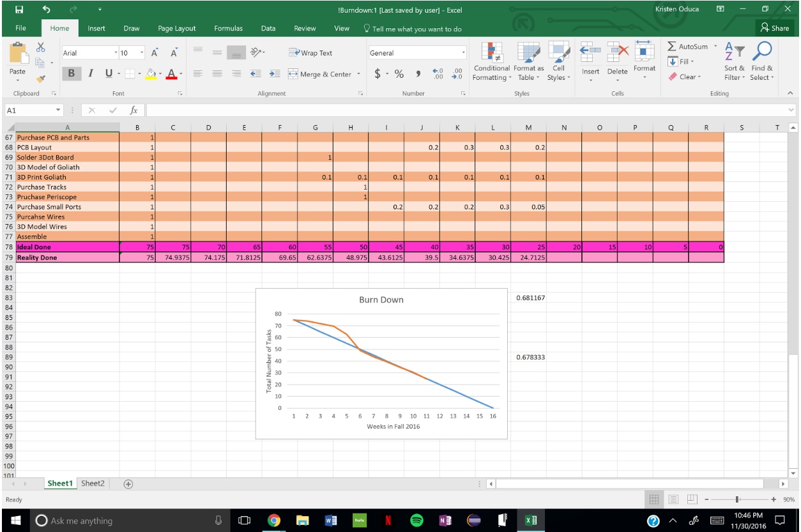Open Find & Select menu
The image size is (801, 532).
[x=761, y=62]
